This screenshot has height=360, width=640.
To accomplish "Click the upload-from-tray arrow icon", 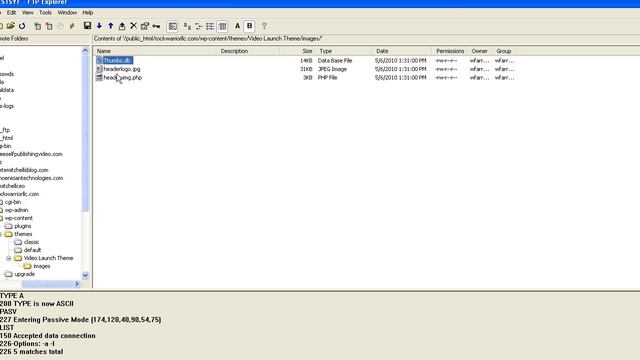I will tap(122, 26).
